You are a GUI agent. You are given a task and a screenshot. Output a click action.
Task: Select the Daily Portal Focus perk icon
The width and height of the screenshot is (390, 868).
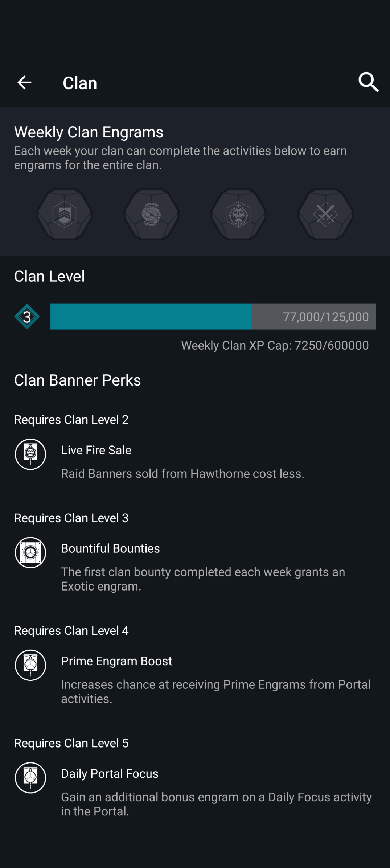pyautogui.click(x=30, y=778)
